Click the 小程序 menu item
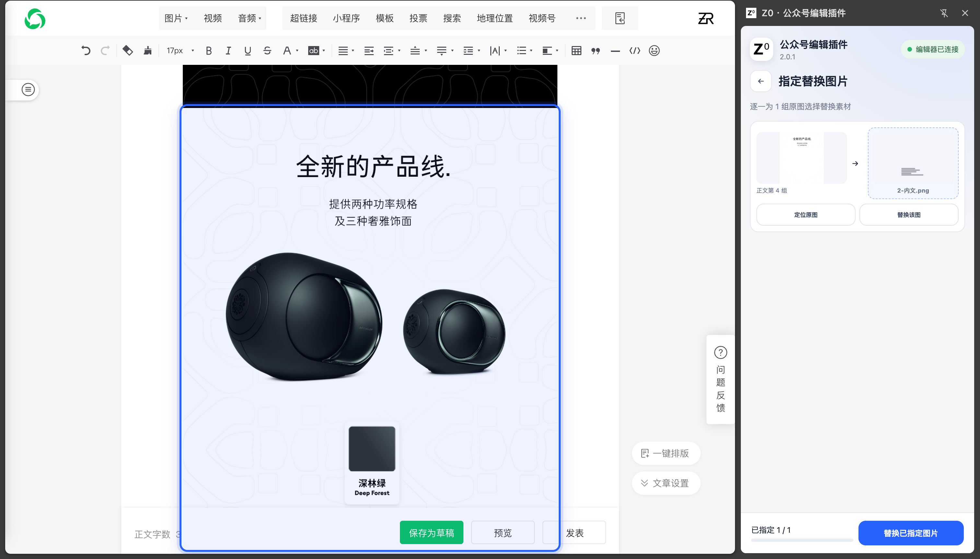This screenshot has height=559, width=980. click(x=346, y=18)
